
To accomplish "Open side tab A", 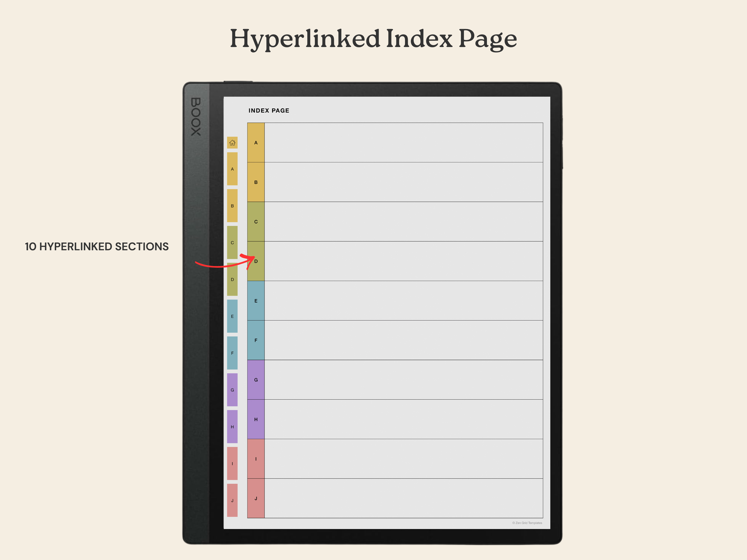I will click(232, 169).
